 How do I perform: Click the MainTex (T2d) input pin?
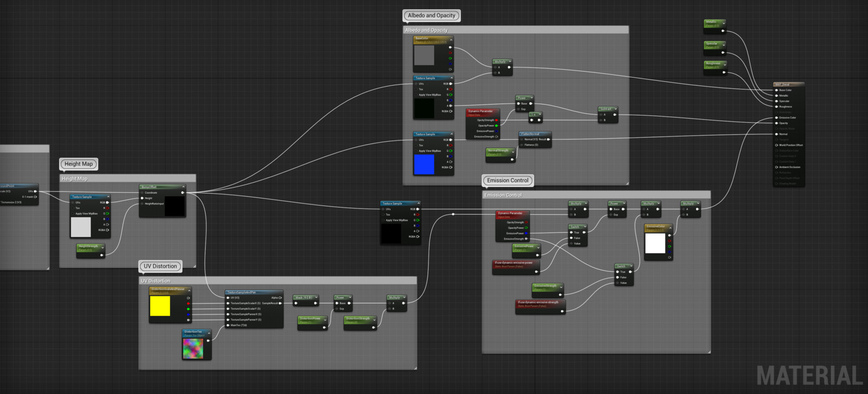[228, 325]
